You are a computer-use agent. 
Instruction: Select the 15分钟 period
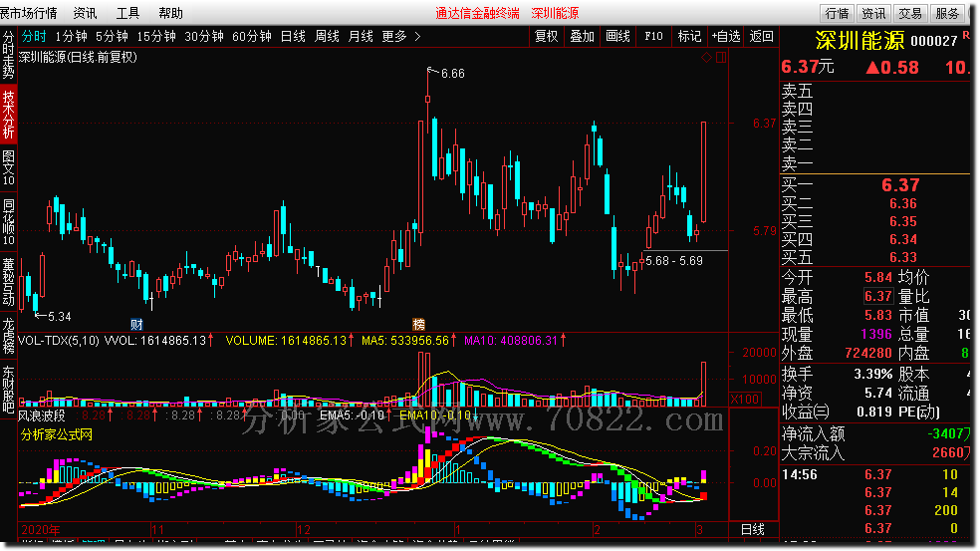tap(156, 36)
